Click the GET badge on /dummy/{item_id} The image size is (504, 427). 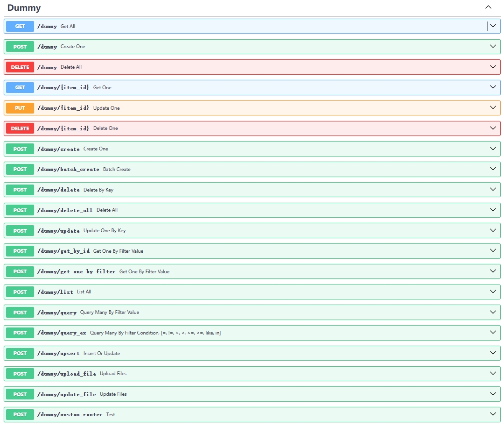(x=19, y=87)
